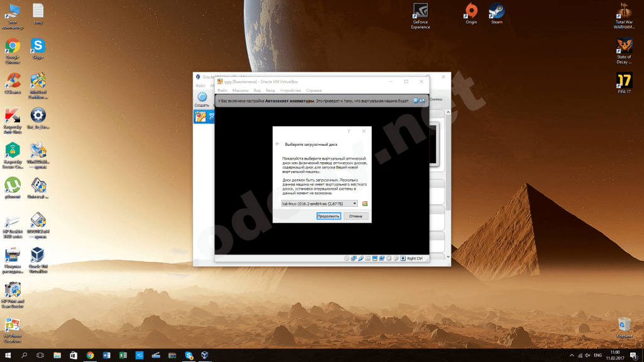
Task: Click the help question mark in dialog
Action: [x=348, y=131]
